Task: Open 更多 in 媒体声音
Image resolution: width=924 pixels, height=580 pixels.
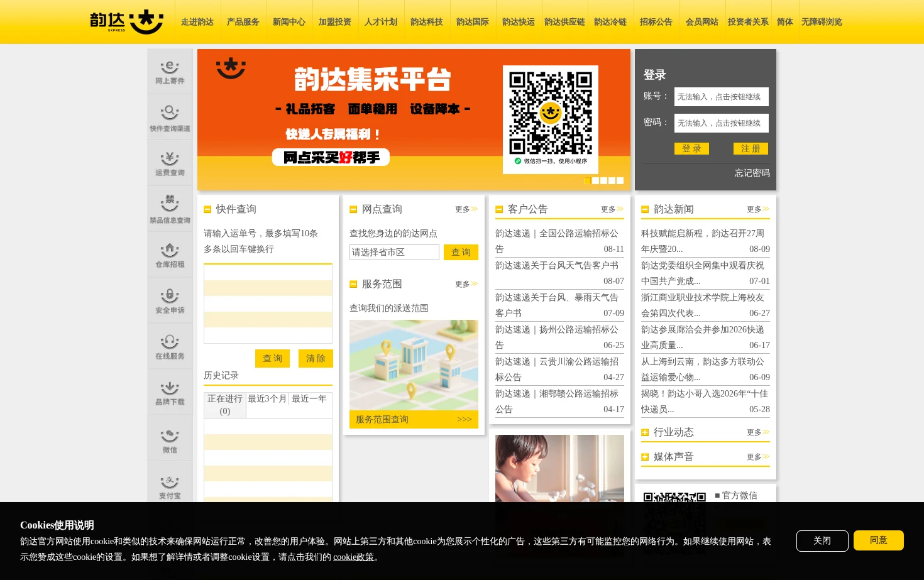Action: click(x=758, y=457)
